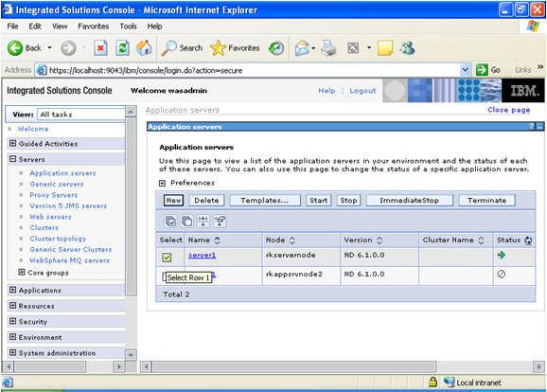
Task: Click the navigation pane scroll down arrow
Action: (x=131, y=355)
